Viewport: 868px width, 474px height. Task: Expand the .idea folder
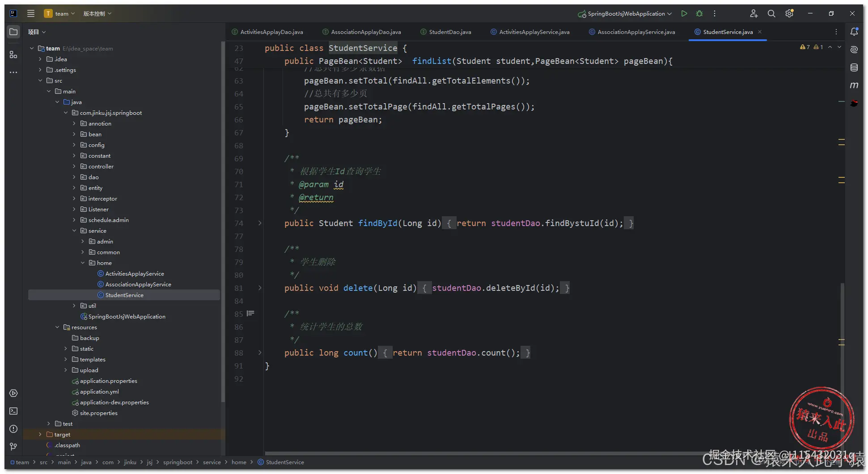[40, 59]
